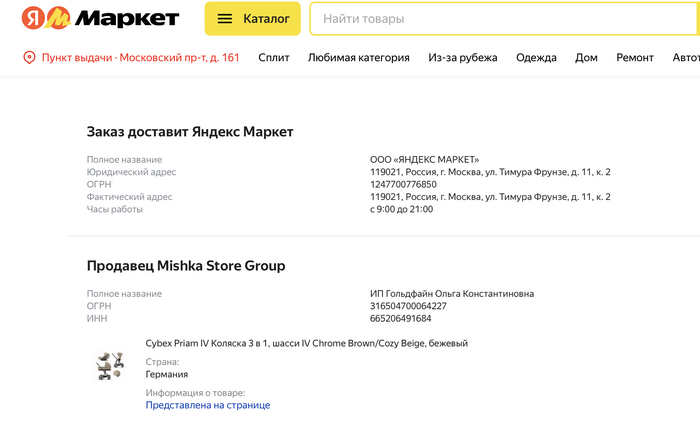Open Из-за рубежа menu item
This screenshot has height=434, width=700.
pyautogui.click(x=462, y=58)
